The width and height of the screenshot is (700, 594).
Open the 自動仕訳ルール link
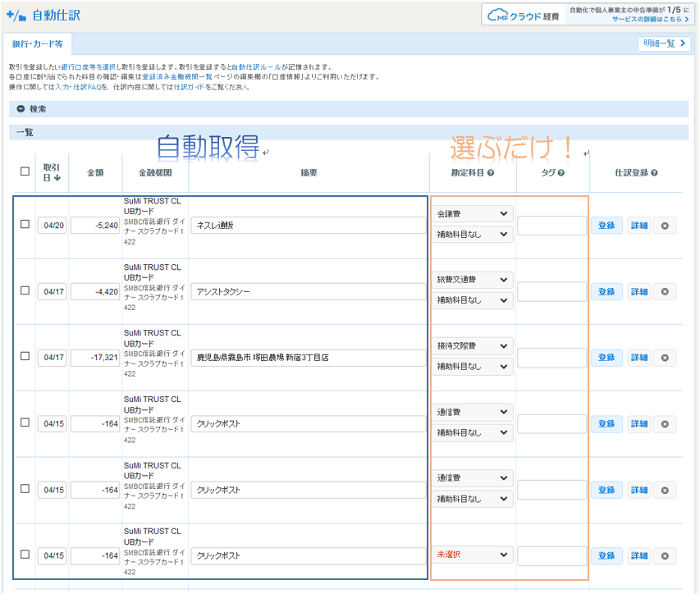(x=256, y=67)
